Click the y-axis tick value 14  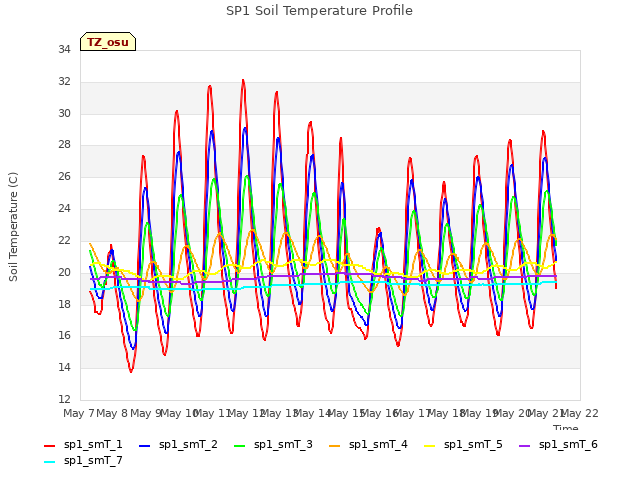(64, 367)
